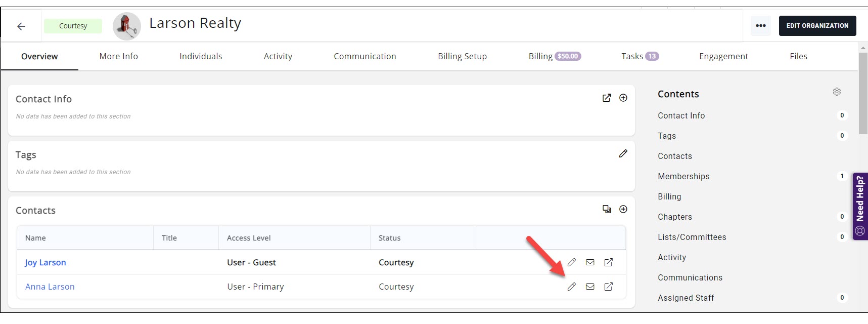Click the Need Help? side tab
The height and width of the screenshot is (324, 868).
click(x=860, y=206)
